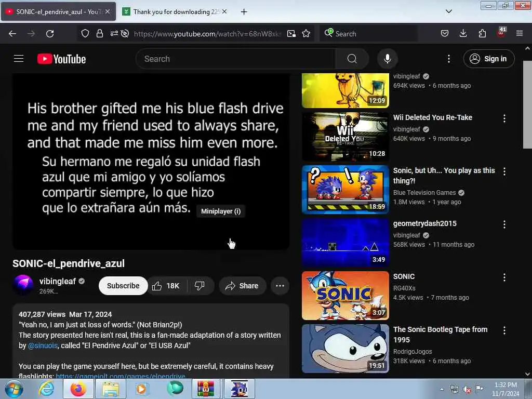Open the Wii Deleted You Re-Take thumbnail

(345, 137)
